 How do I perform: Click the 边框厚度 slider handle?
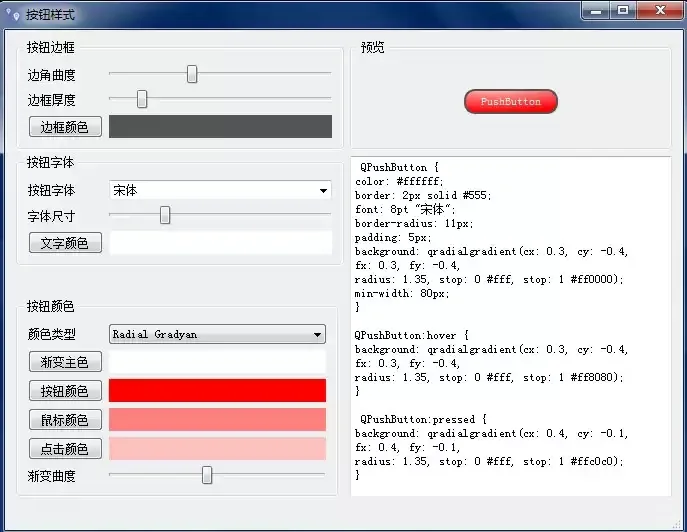tap(142, 99)
